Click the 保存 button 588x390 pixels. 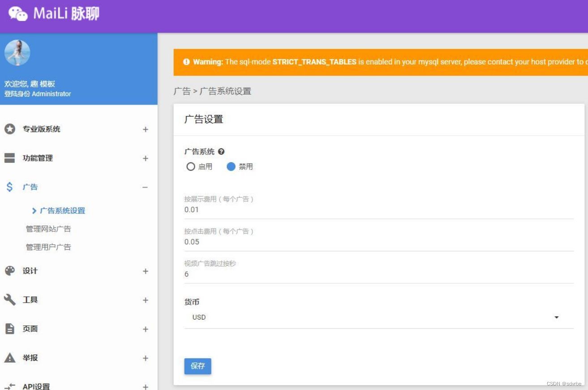click(197, 366)
